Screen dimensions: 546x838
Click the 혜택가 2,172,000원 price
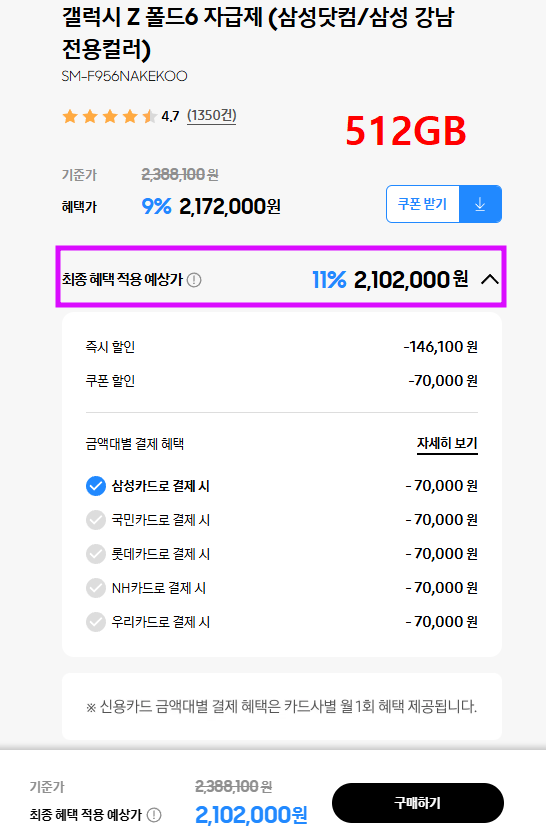click(230, 206)
